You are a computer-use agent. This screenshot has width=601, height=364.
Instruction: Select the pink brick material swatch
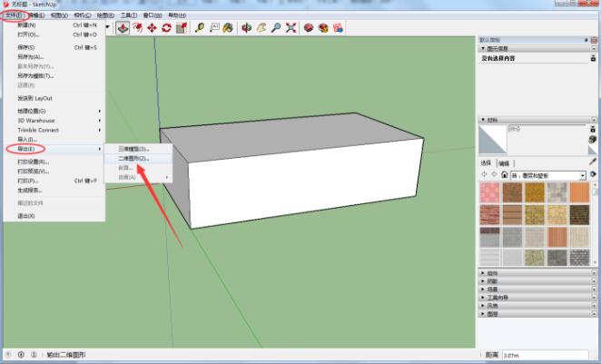(x=490, y=192)
